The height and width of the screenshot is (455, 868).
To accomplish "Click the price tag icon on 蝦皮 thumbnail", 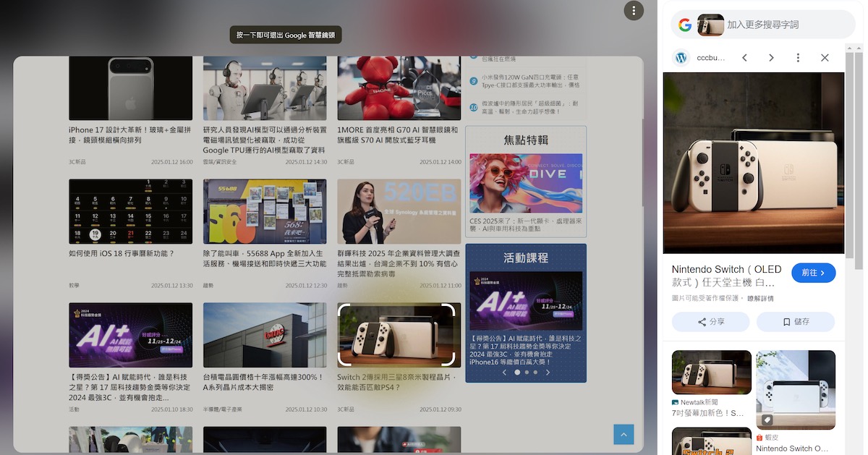I will pos(767,420).
